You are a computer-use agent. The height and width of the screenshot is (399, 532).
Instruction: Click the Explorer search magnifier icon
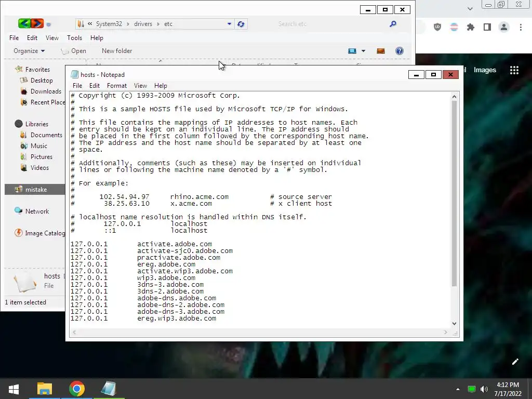(393, 24)
